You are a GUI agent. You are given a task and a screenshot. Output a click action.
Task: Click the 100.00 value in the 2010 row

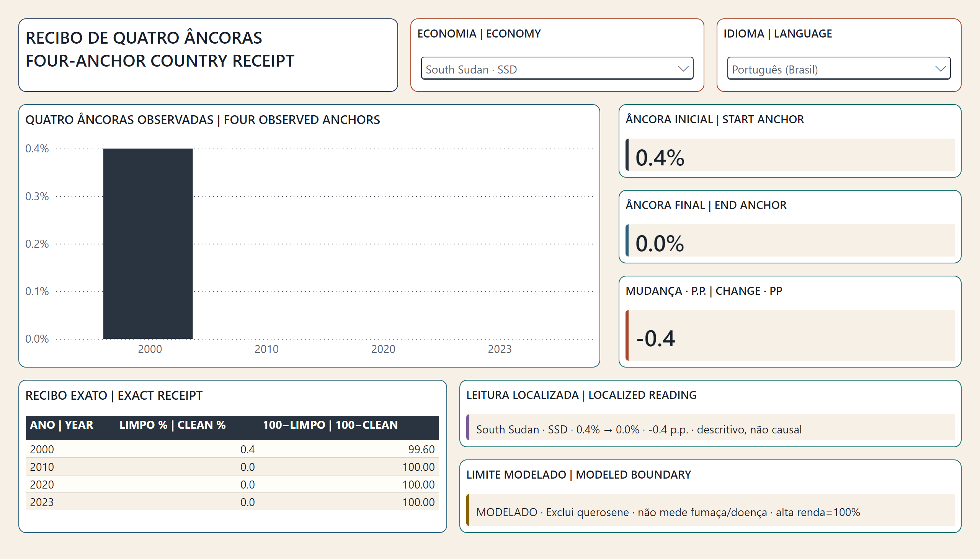pos(418,467)
